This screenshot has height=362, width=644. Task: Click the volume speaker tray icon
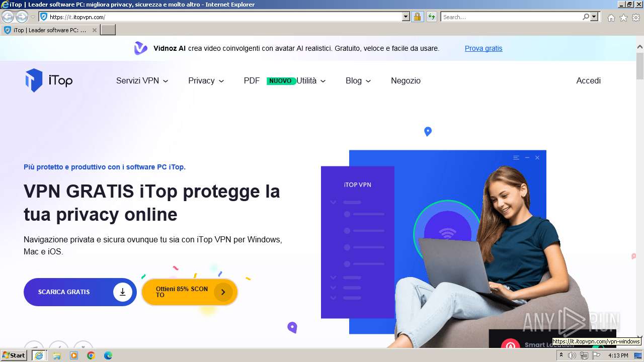coord(572,355)
